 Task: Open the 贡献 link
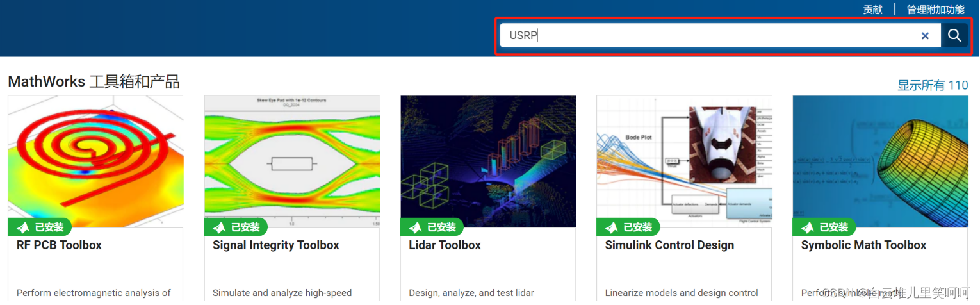[872, 10]
